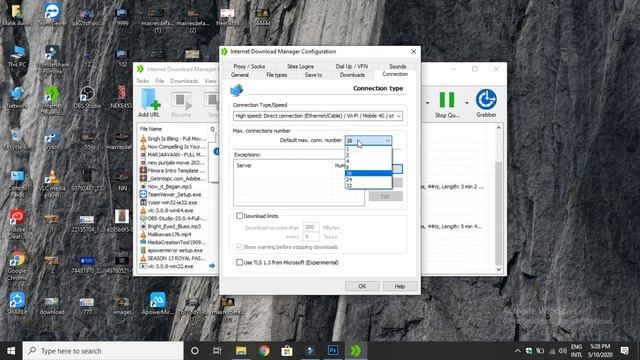
Task: Open the notification center icon
Action: (624, 351)
